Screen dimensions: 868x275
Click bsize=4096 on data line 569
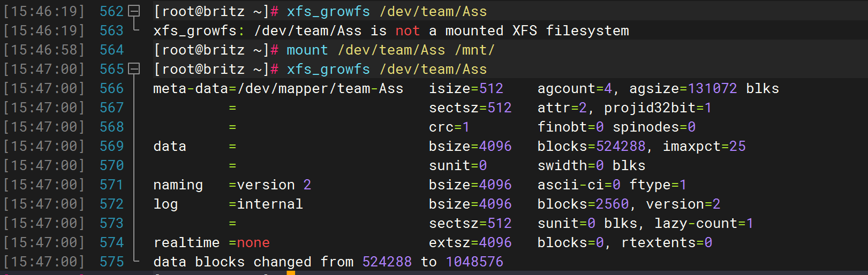(x=470, y=146)
